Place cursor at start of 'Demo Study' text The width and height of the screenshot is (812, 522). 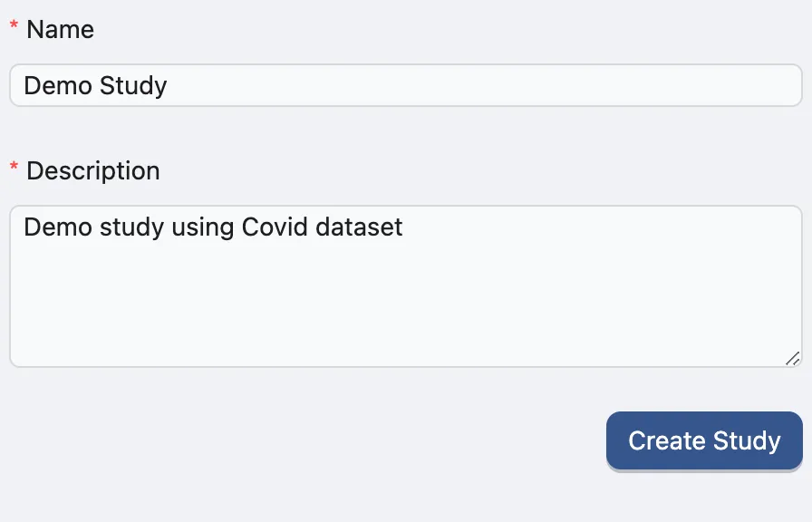pos(27,84)
